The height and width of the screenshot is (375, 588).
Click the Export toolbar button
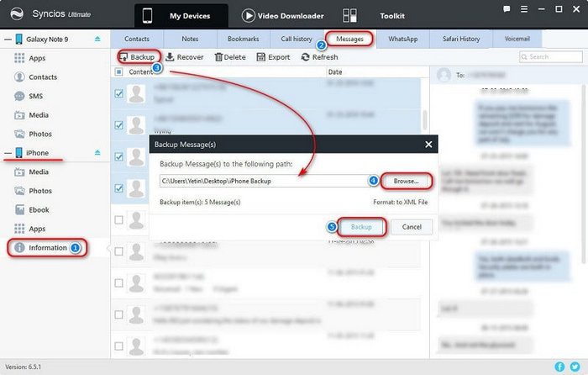pyautogui.click(x=273, y=57)
